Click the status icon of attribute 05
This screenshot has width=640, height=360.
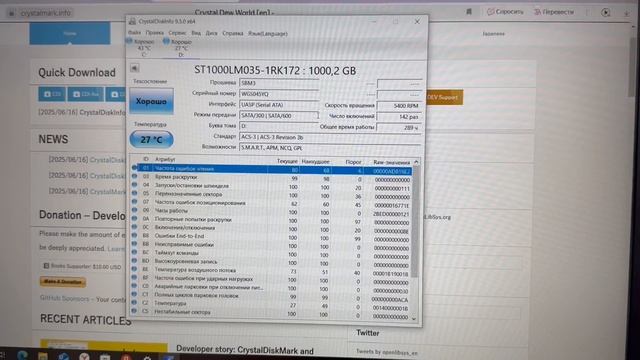click(x=134, y=193)
